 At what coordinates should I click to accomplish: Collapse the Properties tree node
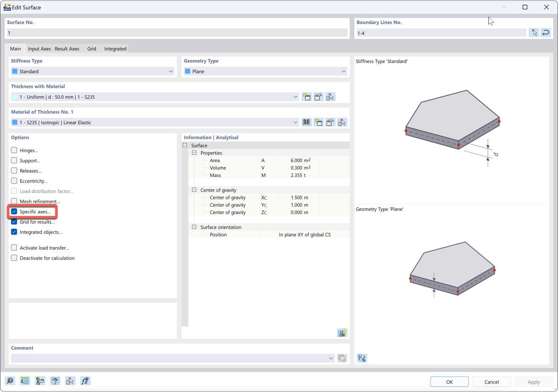195,153
